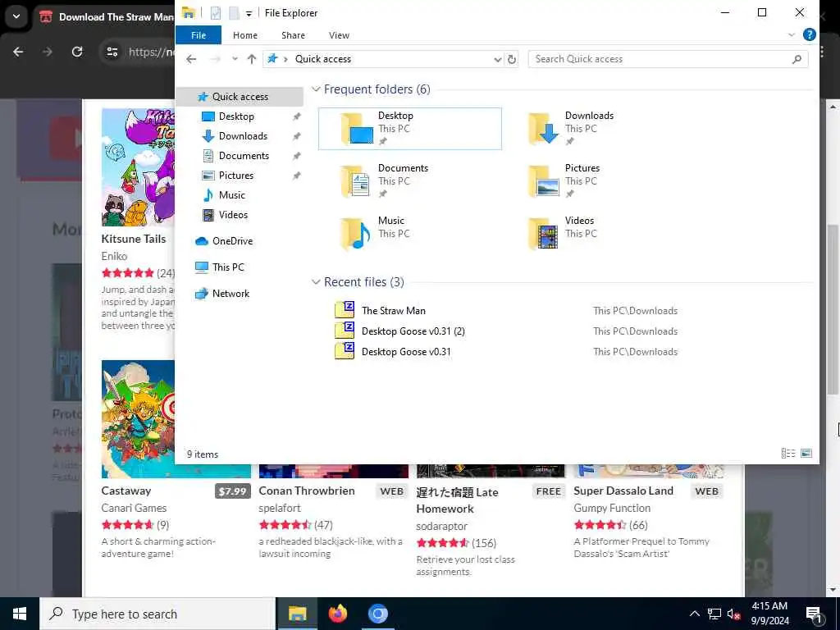Viewport: 840px width, 630px height.
Task: Select Documents in the navigation pane
Action: click(244, 156)
